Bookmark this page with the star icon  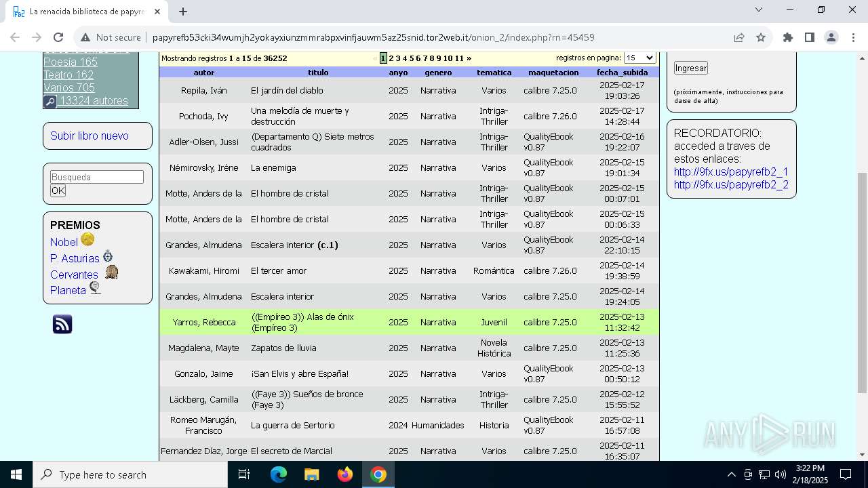click(x=761, y=37)
